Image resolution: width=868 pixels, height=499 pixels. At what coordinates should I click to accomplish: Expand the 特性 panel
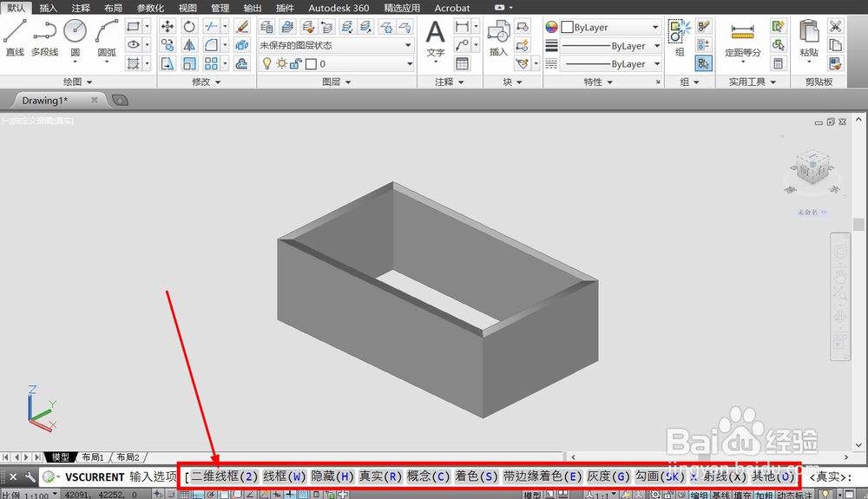click(x=598, y=82)
